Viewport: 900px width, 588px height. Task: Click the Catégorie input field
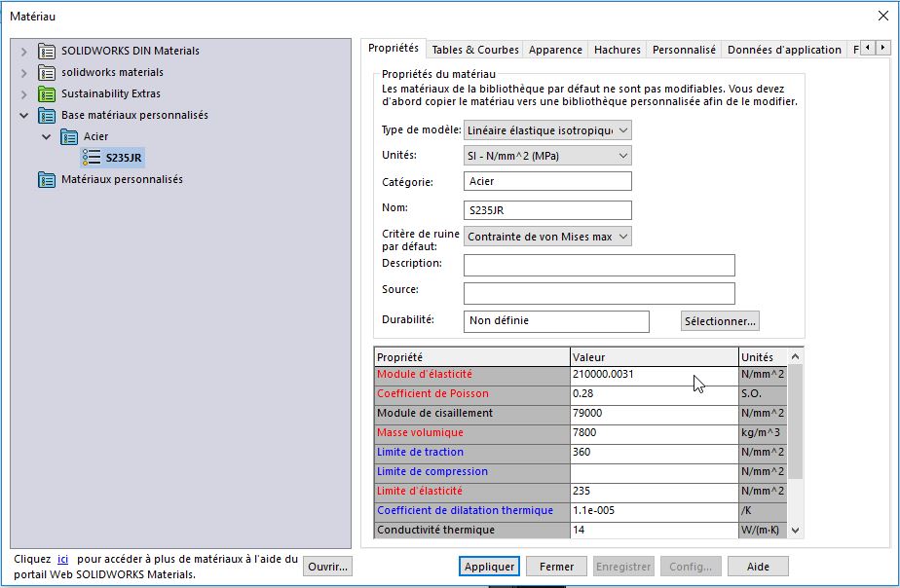click(x=547, y=181)
